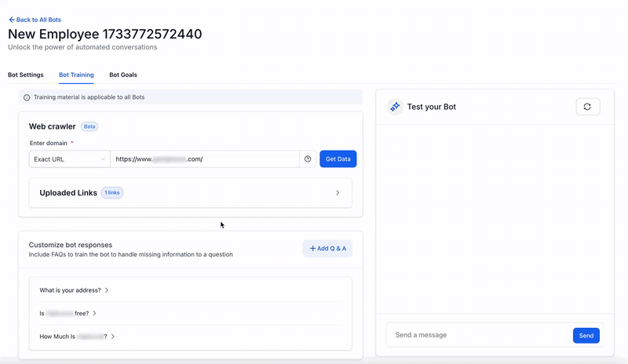Click the Get Data button
Screen dimensions: 628x364
tap(338, 159)
